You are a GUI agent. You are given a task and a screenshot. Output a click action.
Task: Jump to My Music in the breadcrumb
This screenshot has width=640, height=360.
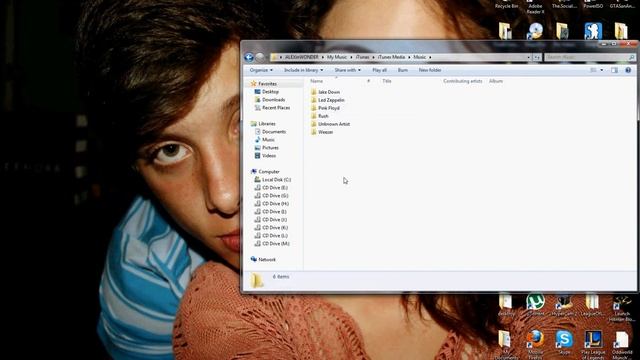click(337, 58)
